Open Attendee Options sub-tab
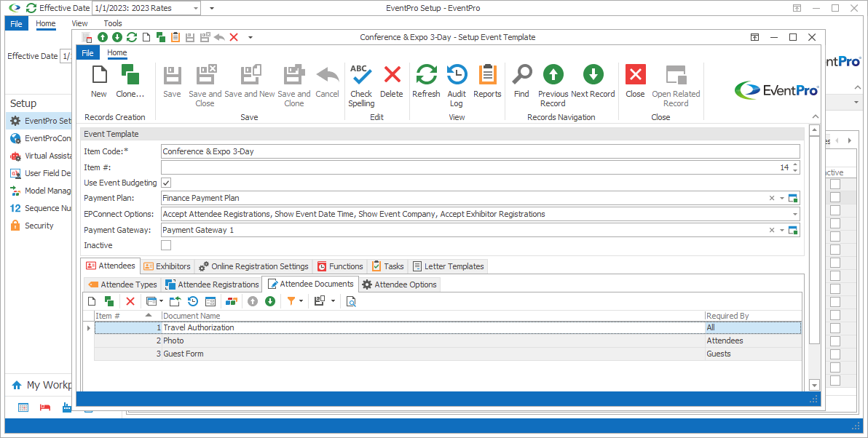 (x=399, y=284)
